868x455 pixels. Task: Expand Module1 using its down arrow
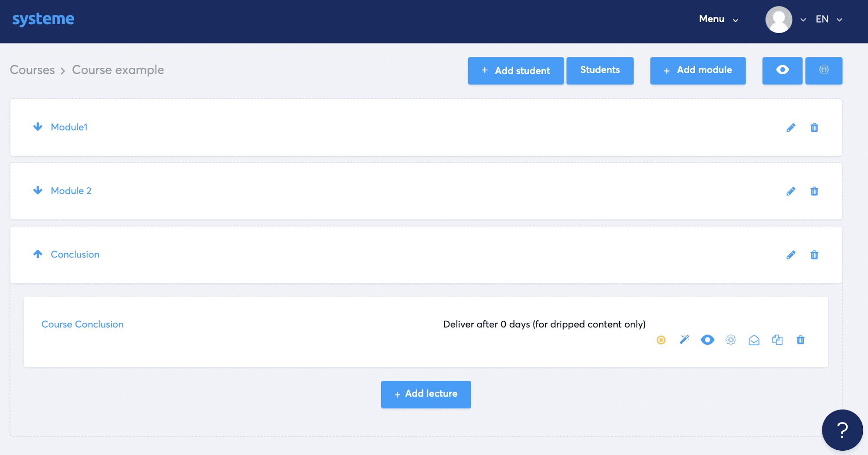[x=37, y=127]
